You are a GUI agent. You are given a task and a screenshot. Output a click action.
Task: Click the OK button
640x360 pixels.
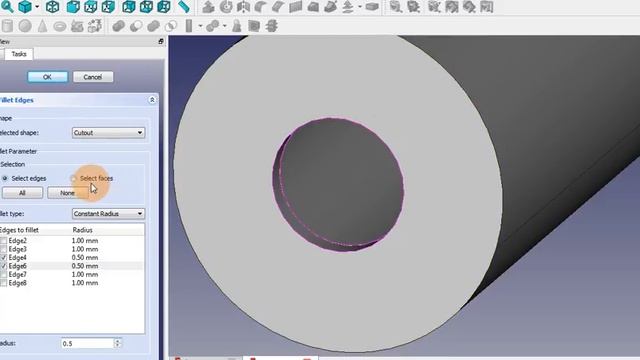pyautogui.click(x=47, y=77)
